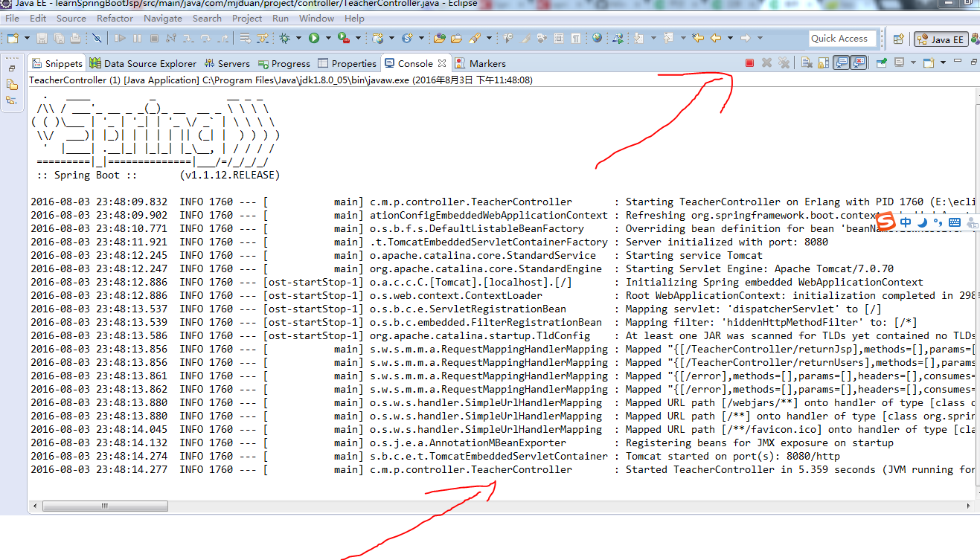Click the Back navigation yellow arrow

[x=716, y=37]
